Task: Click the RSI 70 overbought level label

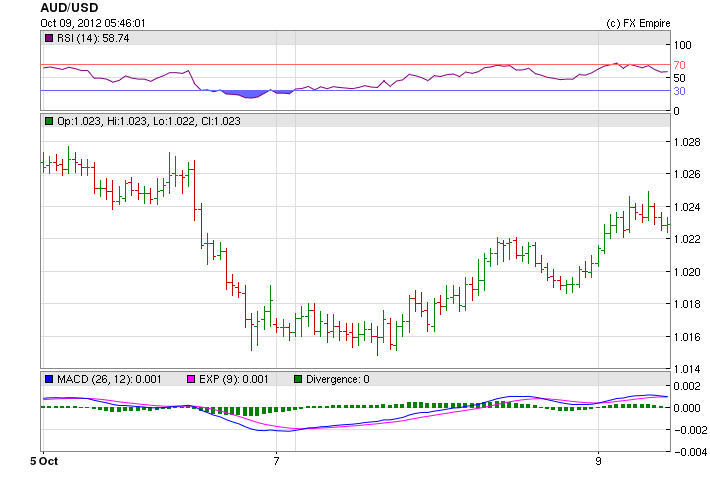Action: 679,65
